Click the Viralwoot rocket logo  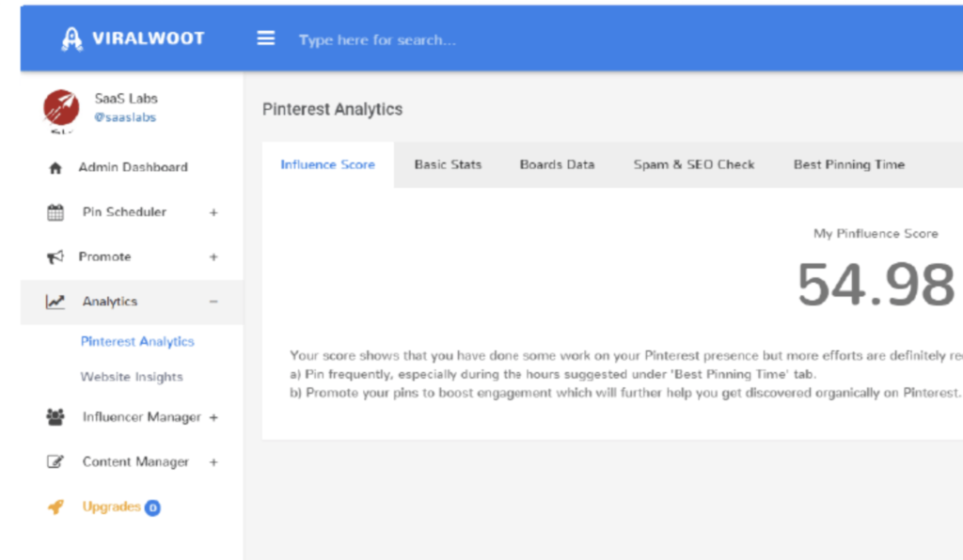coord(71,38)
